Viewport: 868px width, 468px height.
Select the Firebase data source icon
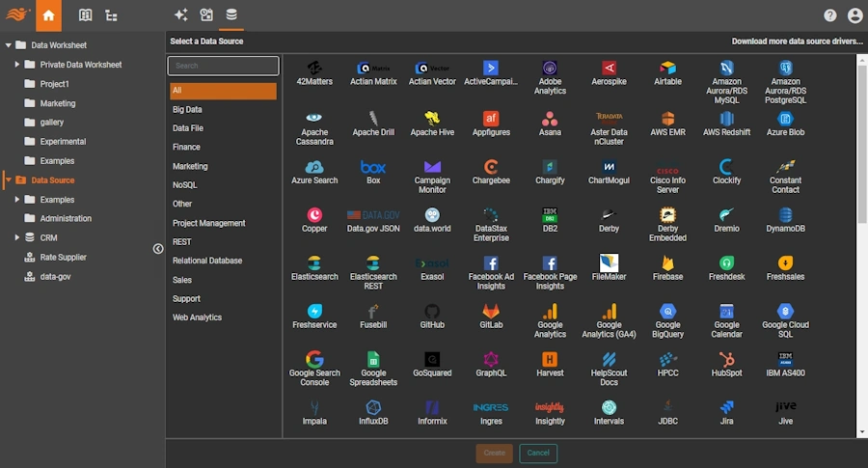click(667, 263)
